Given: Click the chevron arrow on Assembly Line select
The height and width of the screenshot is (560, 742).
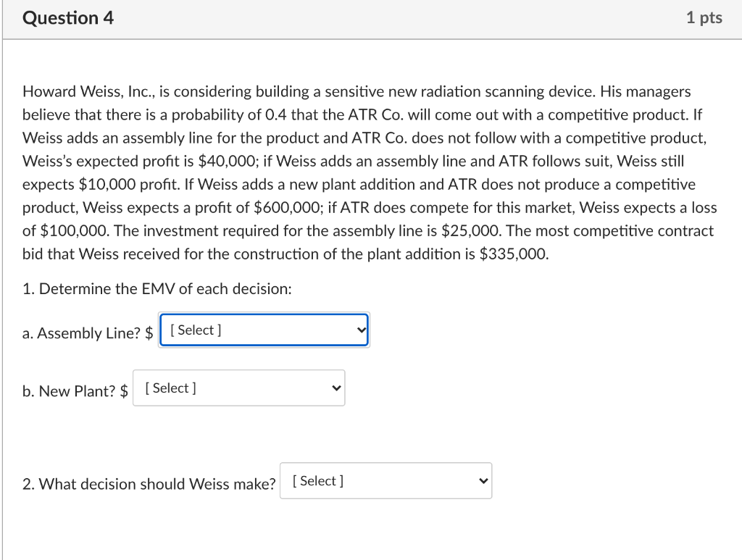Looking at the screenshot, I should tap(361, 330).
